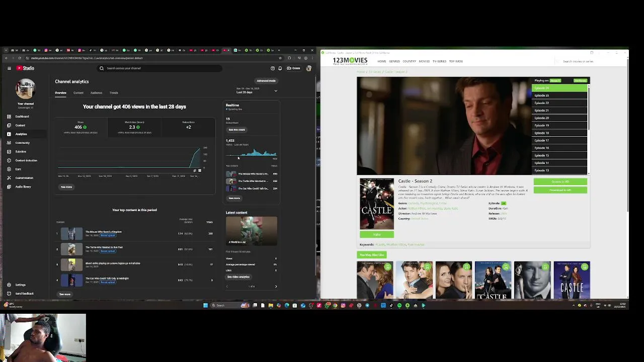The width and height of the screenshot is (644, 362).
Task: Click See video analytics button
Action: click(238, 277)
